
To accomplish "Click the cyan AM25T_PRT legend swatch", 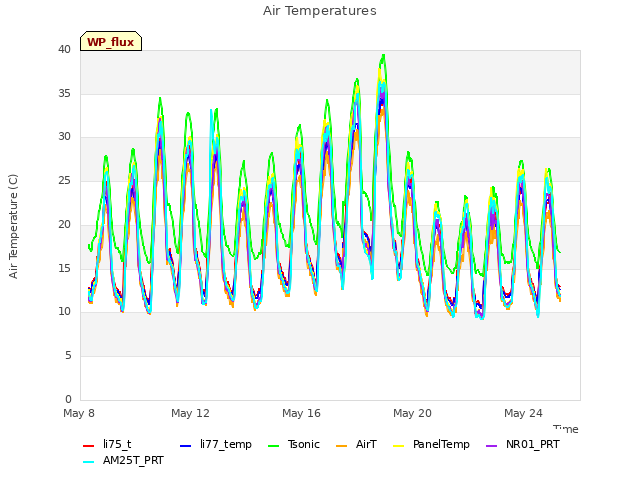I will (x=89, y=462).
